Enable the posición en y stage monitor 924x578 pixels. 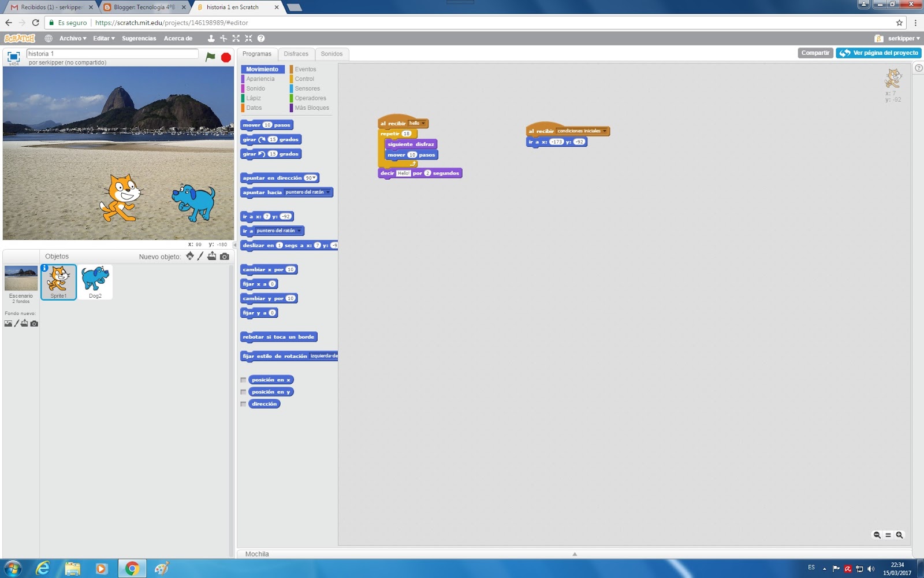coord(243,391)
